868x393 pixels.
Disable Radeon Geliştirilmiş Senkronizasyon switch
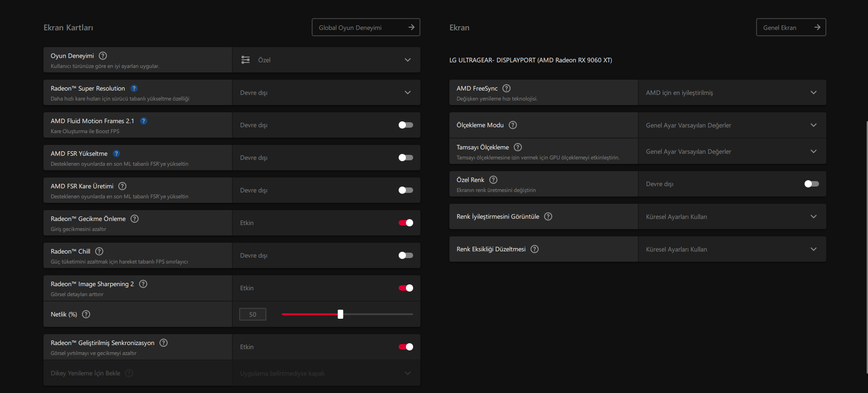(406, 347)
